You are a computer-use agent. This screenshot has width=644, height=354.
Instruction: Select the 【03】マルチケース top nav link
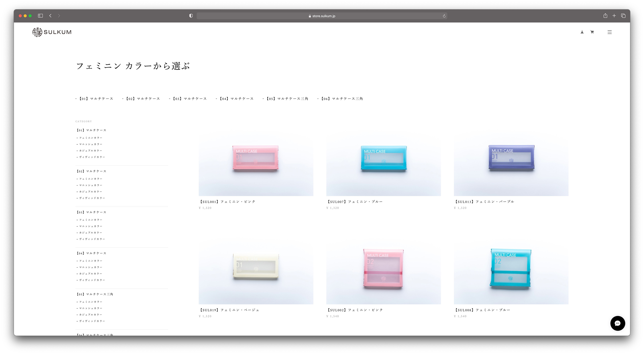(x=190, y=99)
